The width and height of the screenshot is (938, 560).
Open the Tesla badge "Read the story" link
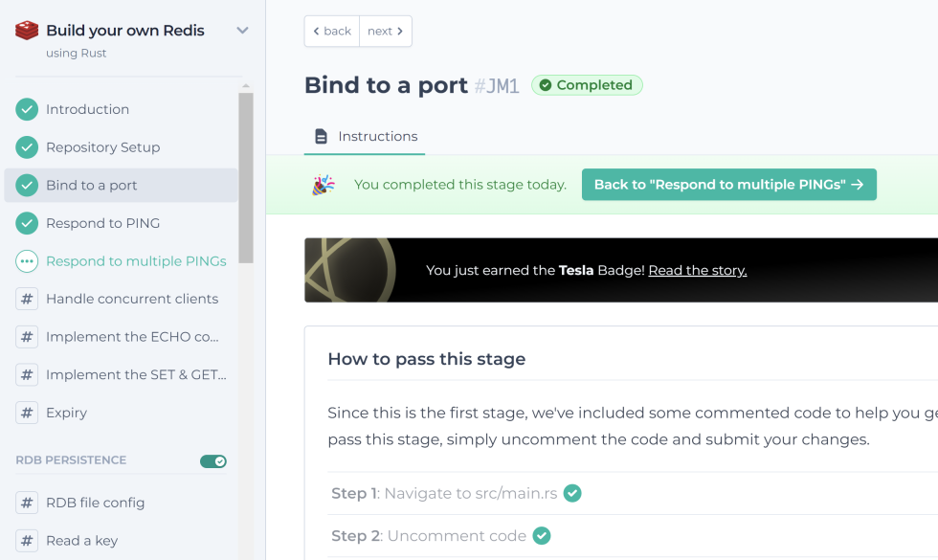[x=697, y=271]
